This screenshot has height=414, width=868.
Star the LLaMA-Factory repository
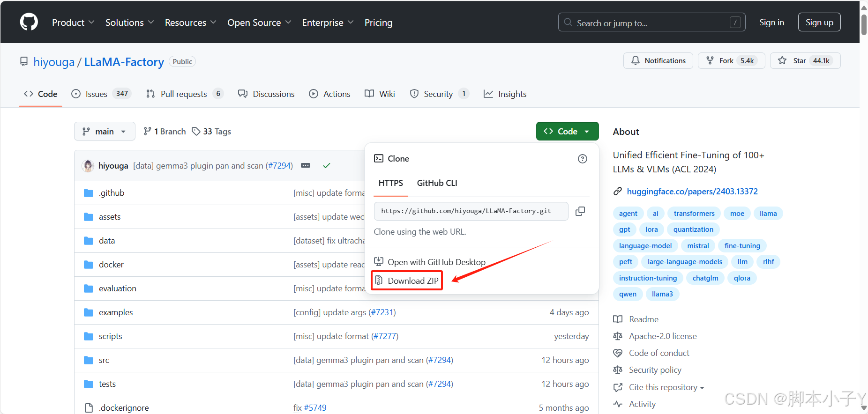pyautogui.click(x=805, y=61)
